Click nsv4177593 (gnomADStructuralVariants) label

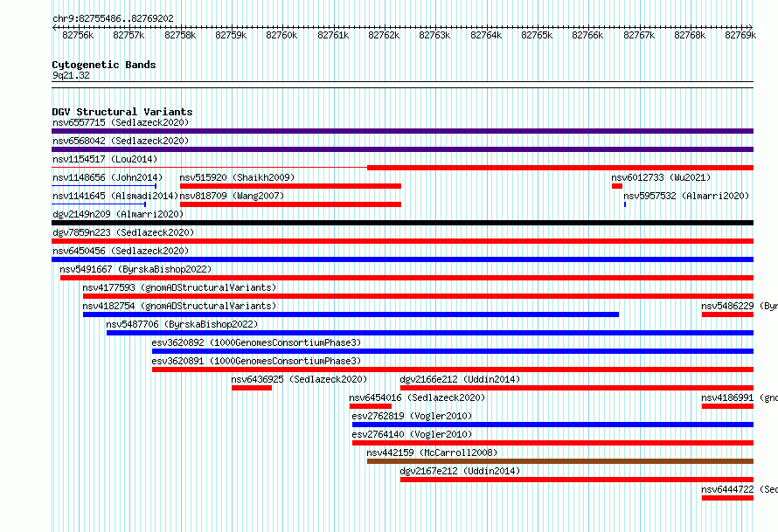pyautogui.click(x=179, y=287)
